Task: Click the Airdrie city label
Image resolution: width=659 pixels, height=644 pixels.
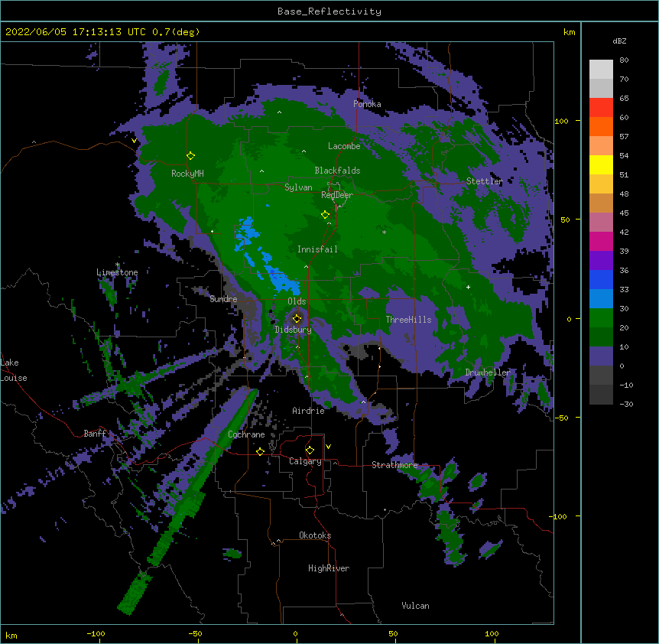Action: click(x=308, y=411)
